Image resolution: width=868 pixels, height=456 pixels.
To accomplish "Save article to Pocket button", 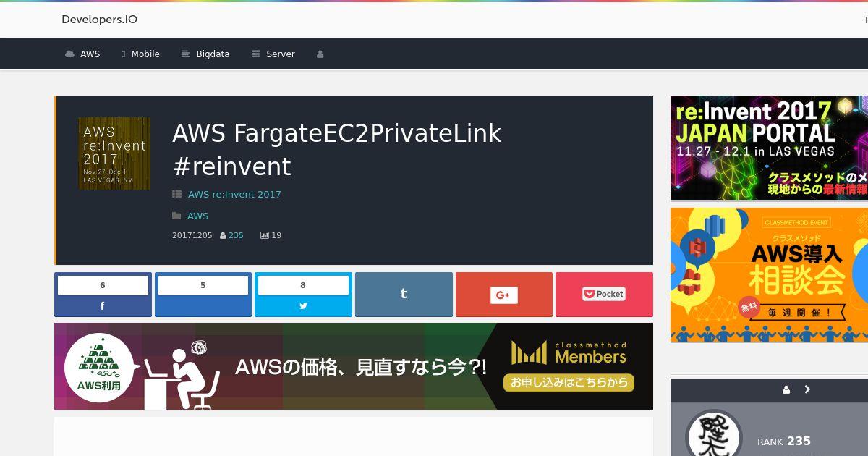I will (x=604, y=295).
